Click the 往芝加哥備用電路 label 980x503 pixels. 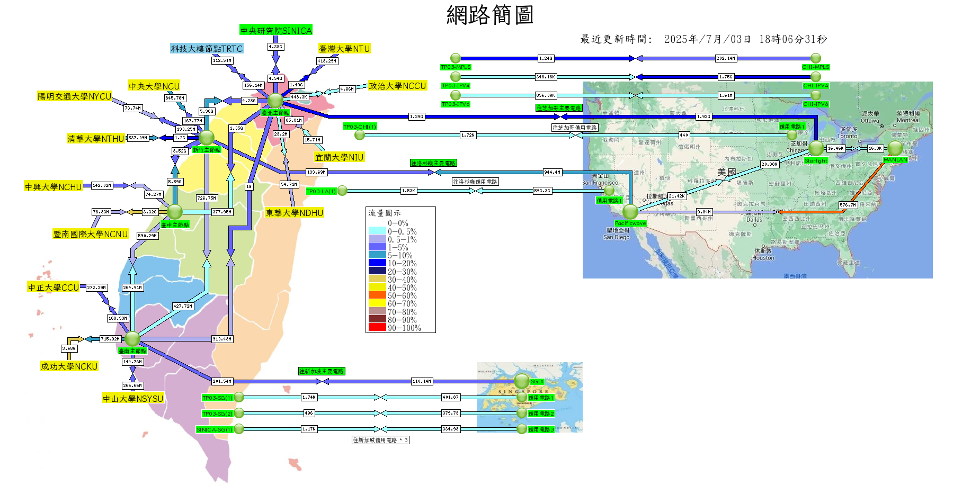[575, 128]
